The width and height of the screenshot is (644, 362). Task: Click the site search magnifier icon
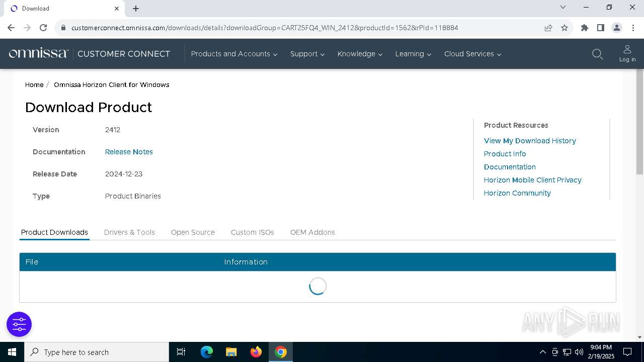[597, 54]
